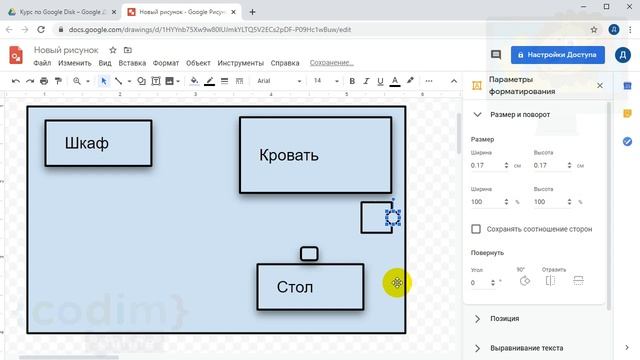This screenshot has height=360, width=640.
Task: Click the Move to folder icon
Action: 128,50
